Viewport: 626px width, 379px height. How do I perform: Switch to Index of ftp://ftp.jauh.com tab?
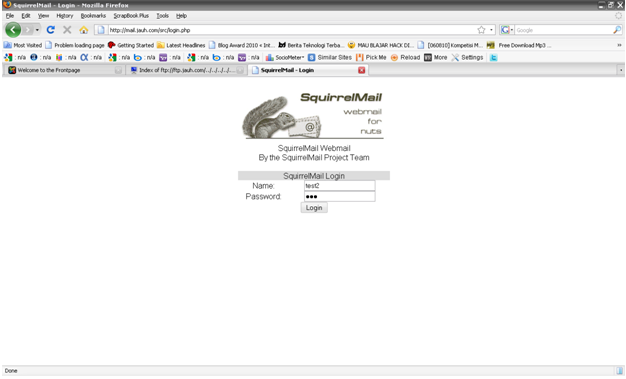(187, 70)
